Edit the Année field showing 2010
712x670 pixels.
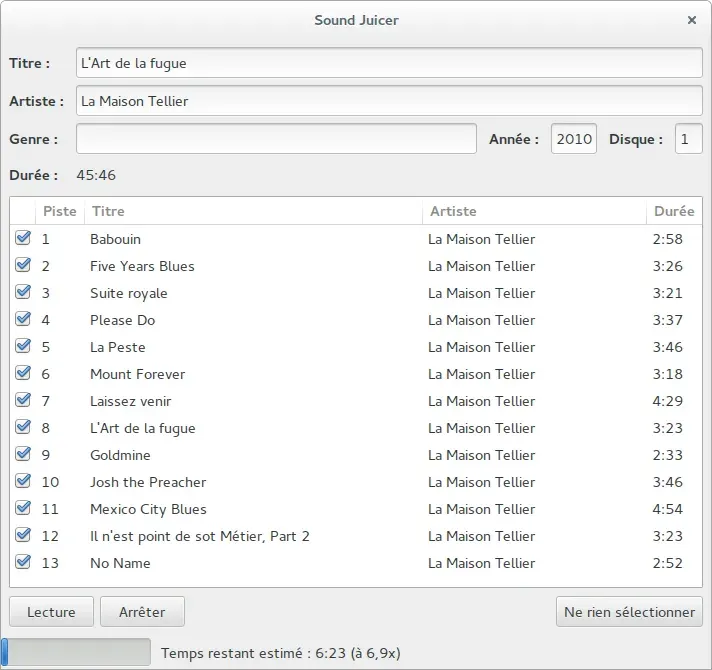point(574,138)
